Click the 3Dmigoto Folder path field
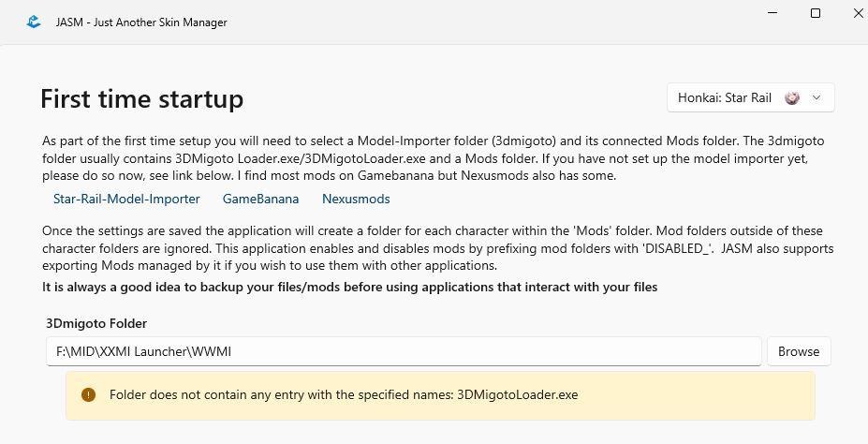This screenshot has width=868, height=444. pos(403,351)
